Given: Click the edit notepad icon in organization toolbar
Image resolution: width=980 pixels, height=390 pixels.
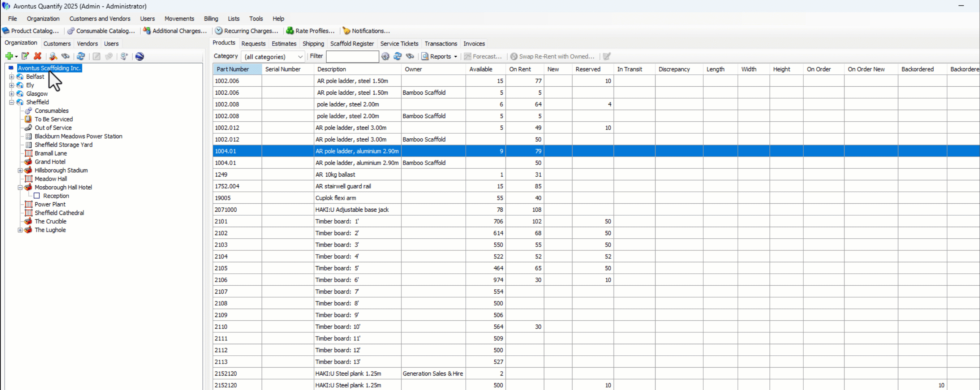Looking at the screenshot, I should tap(25, 56).
